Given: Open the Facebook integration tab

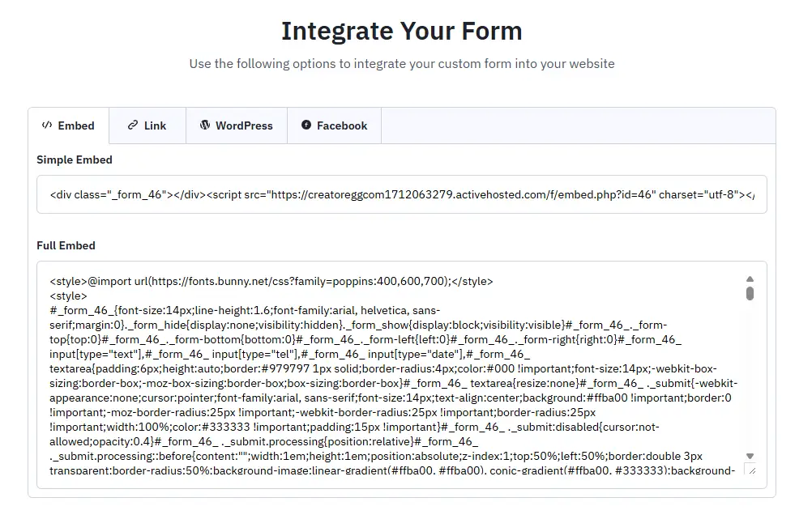Looking at the screenshot, I should [x=334, y=125].
